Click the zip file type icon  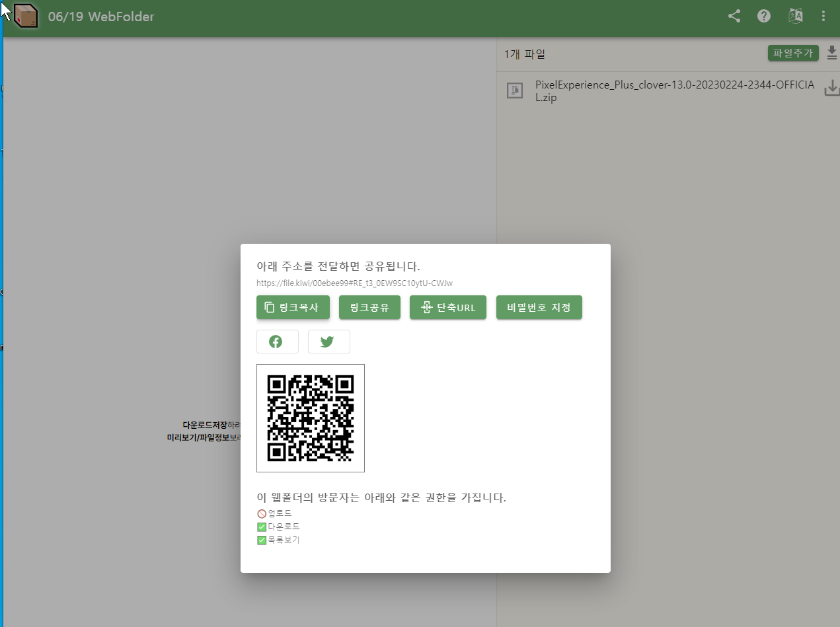(515, 91)
